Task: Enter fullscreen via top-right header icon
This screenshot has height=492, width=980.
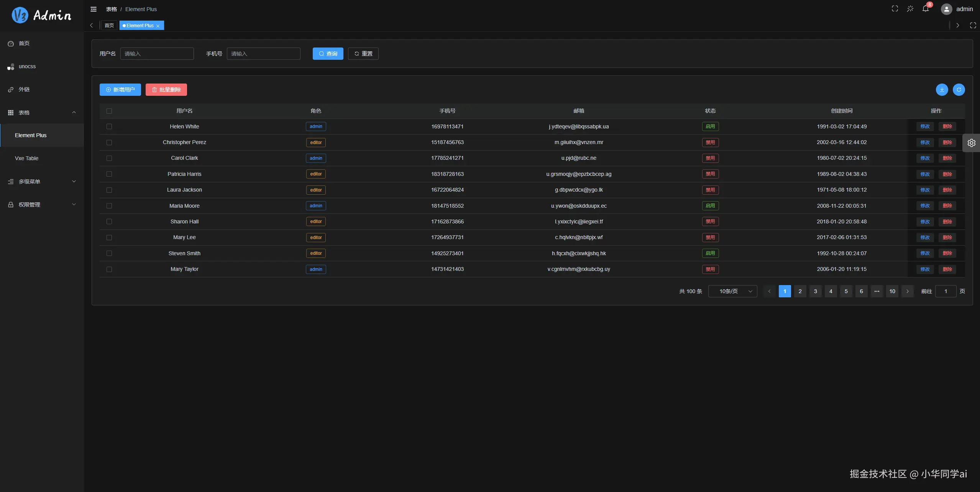Action: (x=895, y=9)
